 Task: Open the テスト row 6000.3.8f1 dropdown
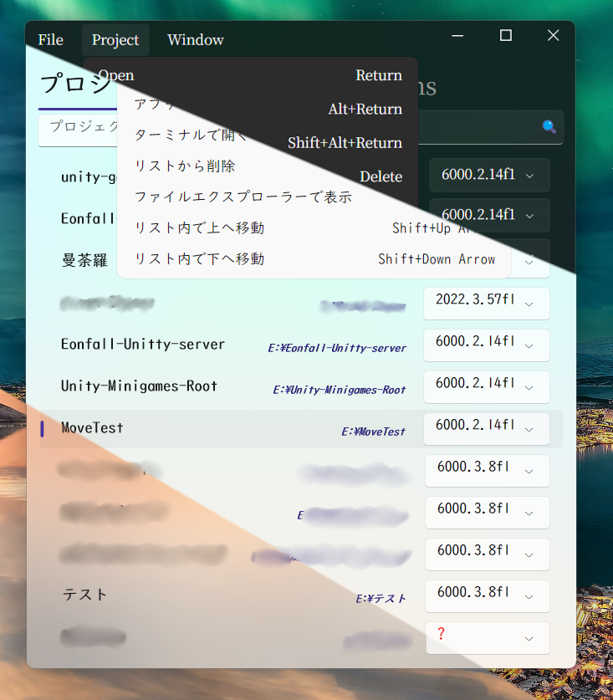[487, 596]
